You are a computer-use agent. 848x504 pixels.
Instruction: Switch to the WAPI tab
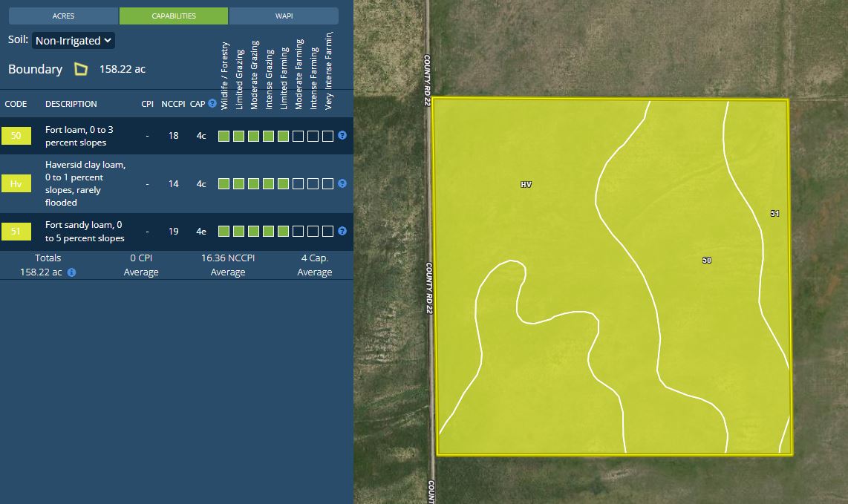[x=284, y=16]
